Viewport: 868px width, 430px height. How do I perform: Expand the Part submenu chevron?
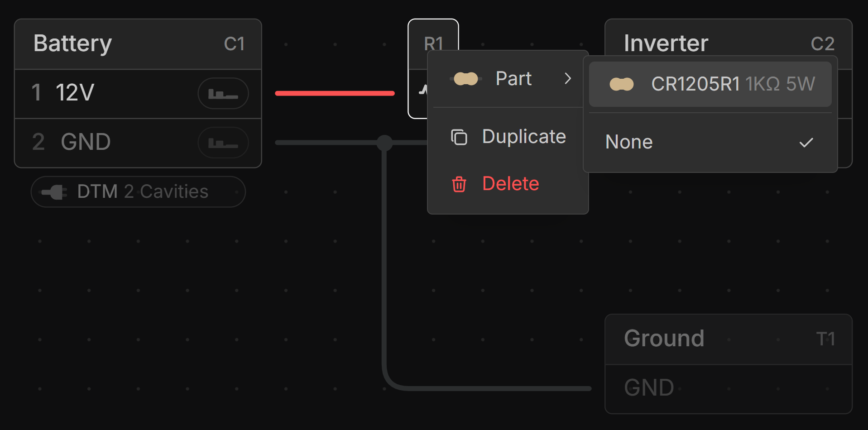coord(568,79)
